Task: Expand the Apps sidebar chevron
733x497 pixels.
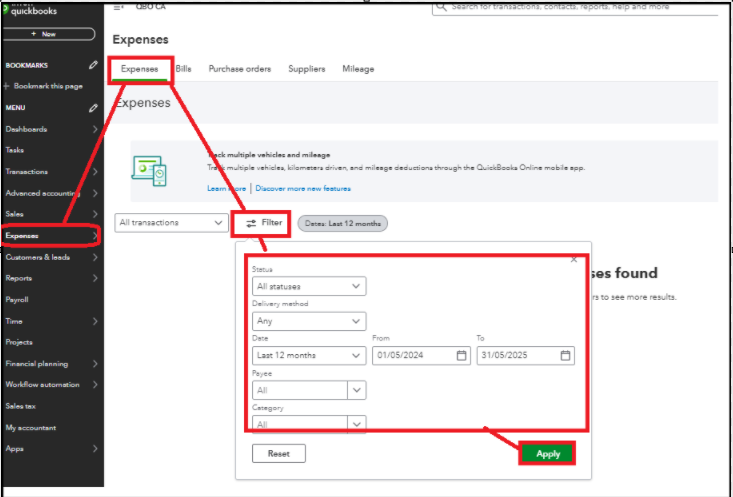Action: 95,449
